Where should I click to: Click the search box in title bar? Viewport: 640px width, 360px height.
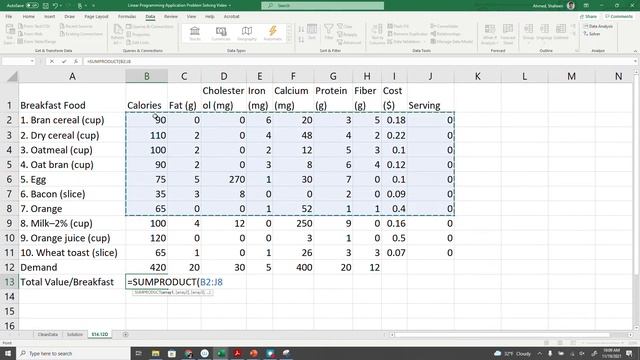[x=322, y=6]
